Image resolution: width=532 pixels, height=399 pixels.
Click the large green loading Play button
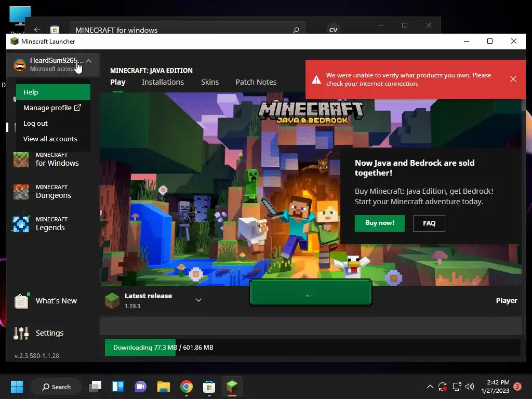(x=311, y=292)
